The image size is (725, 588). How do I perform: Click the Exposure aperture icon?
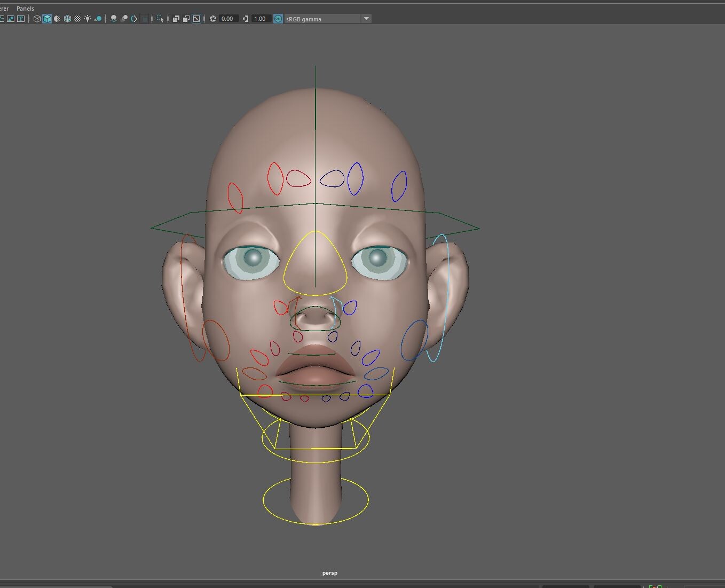click(214, 19)
